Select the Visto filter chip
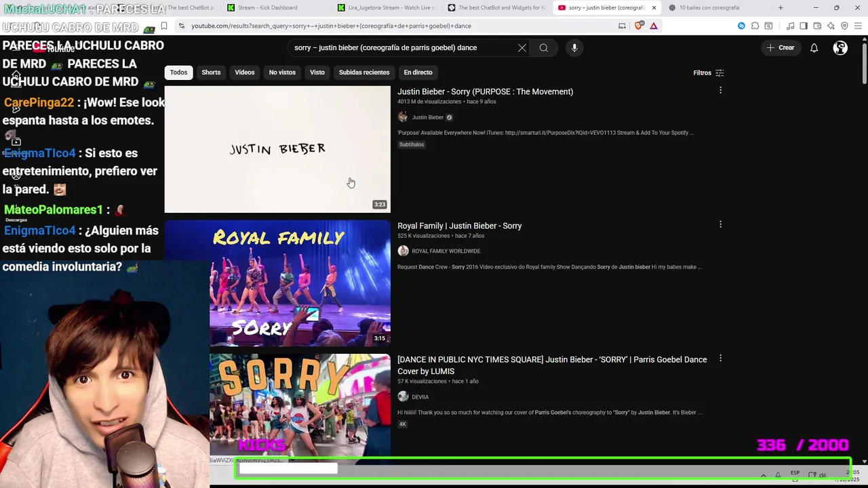868x488 pixels. (x=317, y=73)
